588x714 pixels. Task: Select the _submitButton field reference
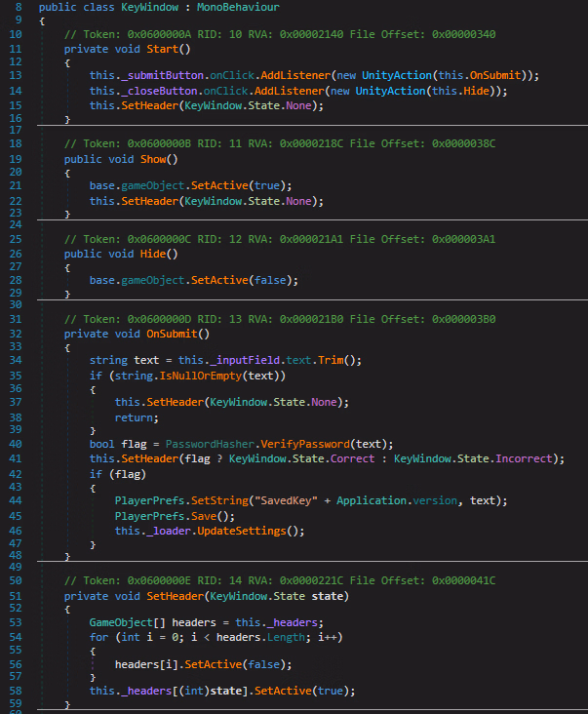tap(163, 75)
